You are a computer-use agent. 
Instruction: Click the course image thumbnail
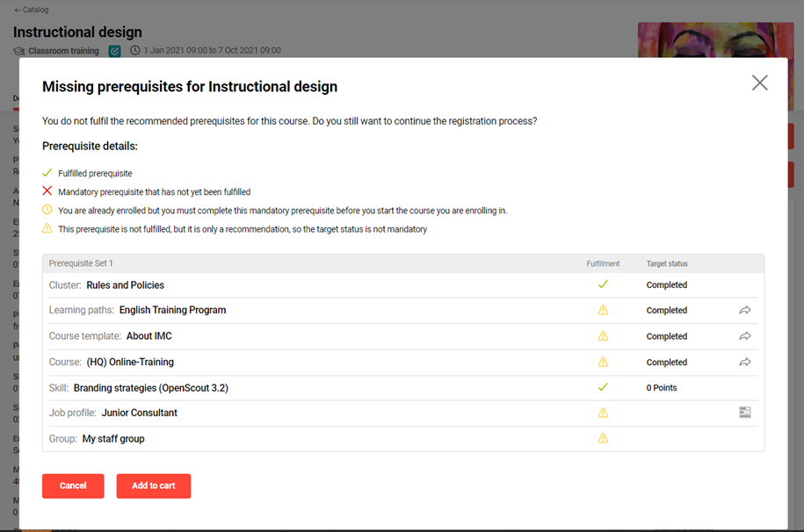click(714, 40)
